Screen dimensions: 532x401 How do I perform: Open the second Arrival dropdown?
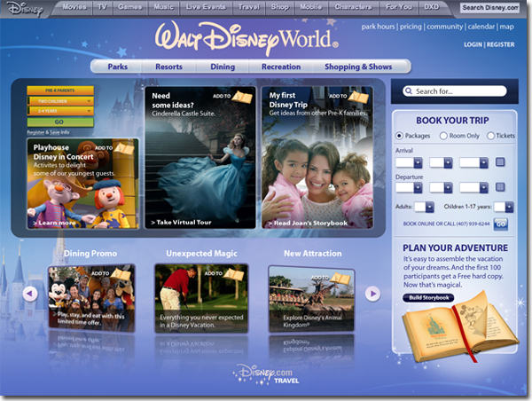coord(441,162)
